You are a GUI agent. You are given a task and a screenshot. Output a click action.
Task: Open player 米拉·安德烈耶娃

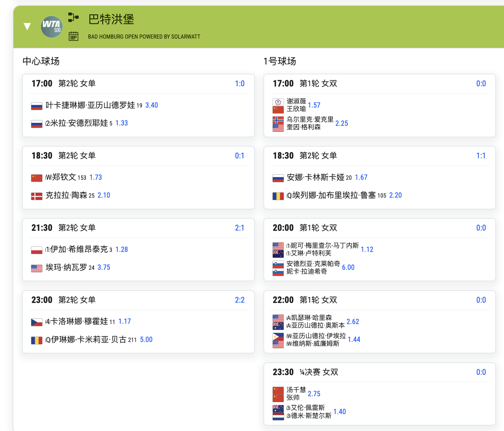(79, 123)
